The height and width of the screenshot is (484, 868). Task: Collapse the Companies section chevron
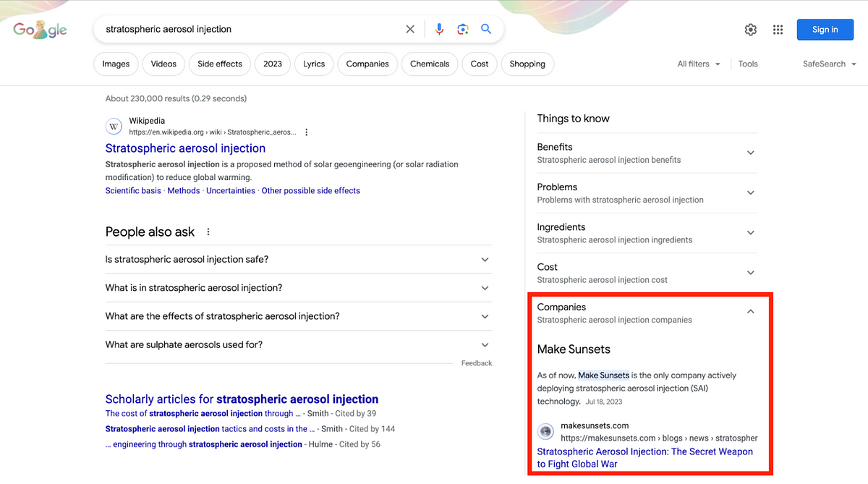750,312
